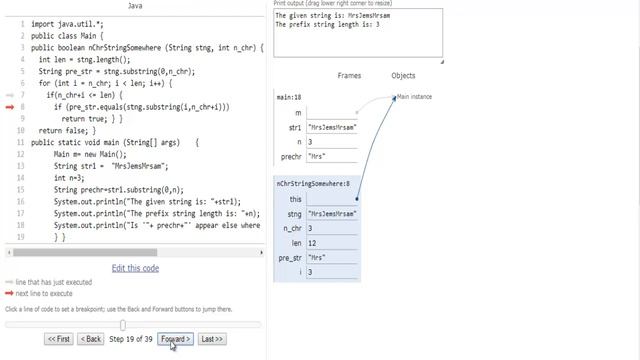Viewport: 640px width, 360px height.
Task: Click the 'public class Main' line
Action: (67, 36)
